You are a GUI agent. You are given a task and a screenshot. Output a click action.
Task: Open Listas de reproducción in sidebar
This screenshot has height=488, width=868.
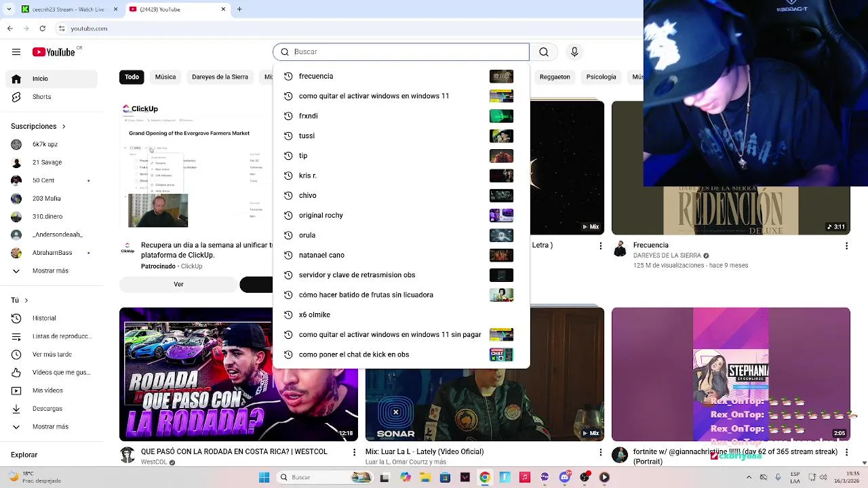[x=52, y=336]
